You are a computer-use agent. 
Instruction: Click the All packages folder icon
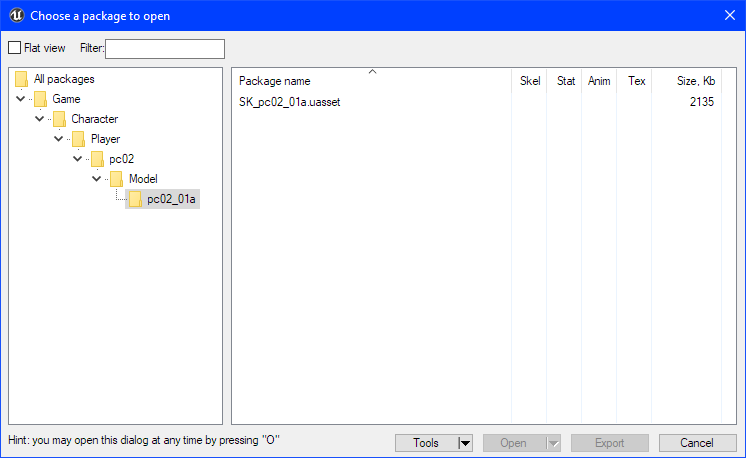click(21, 79)
